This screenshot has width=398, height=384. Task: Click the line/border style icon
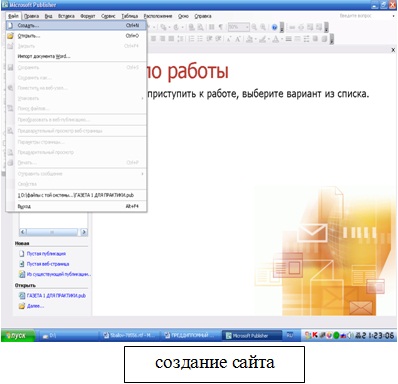coord(289,39)
